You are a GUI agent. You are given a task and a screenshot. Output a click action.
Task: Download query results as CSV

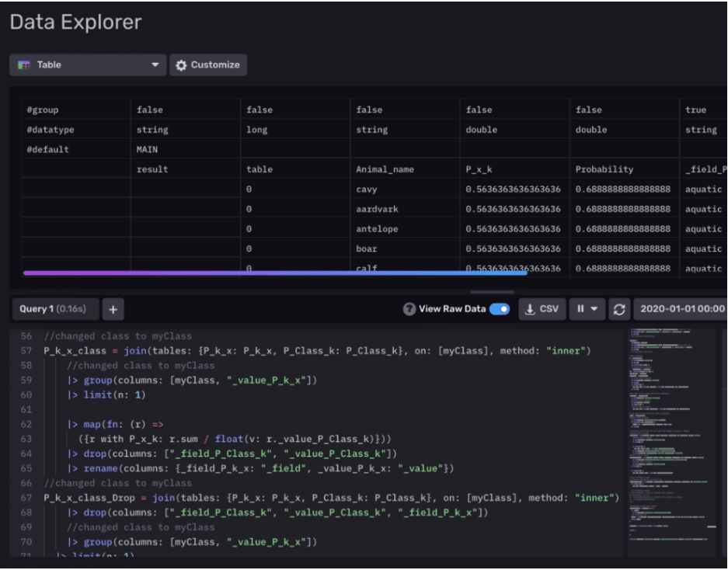pos(542,308)
